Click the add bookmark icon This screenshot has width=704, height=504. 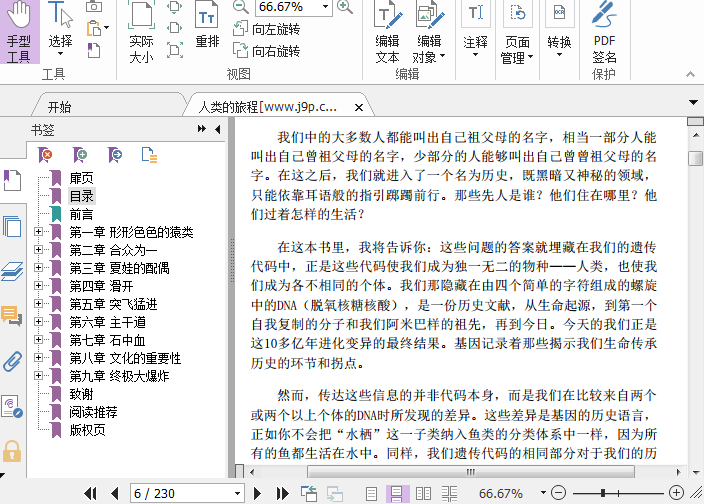point(80,155)
